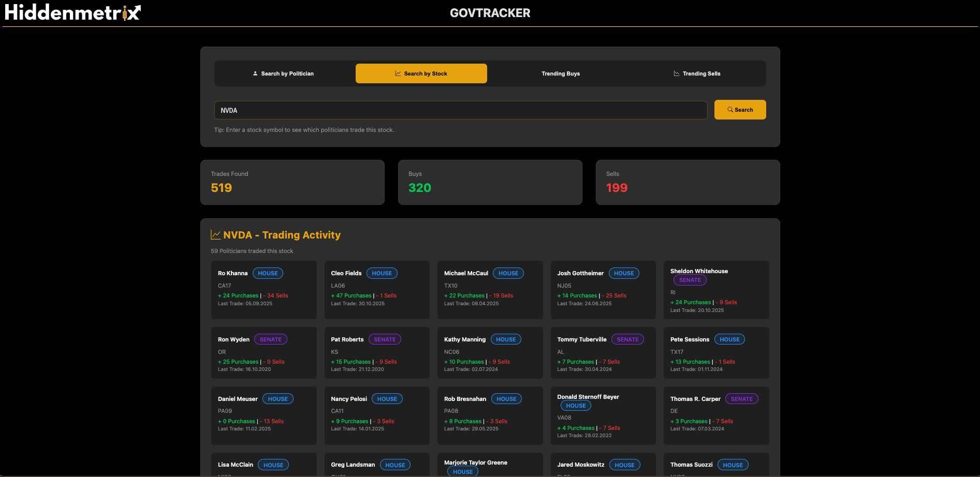Click the person icon on Search by Politician

pyautogui.click(x=255, y=73)
